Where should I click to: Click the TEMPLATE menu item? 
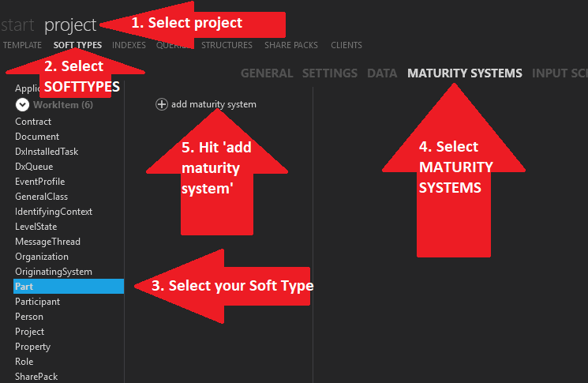[21, 45]
